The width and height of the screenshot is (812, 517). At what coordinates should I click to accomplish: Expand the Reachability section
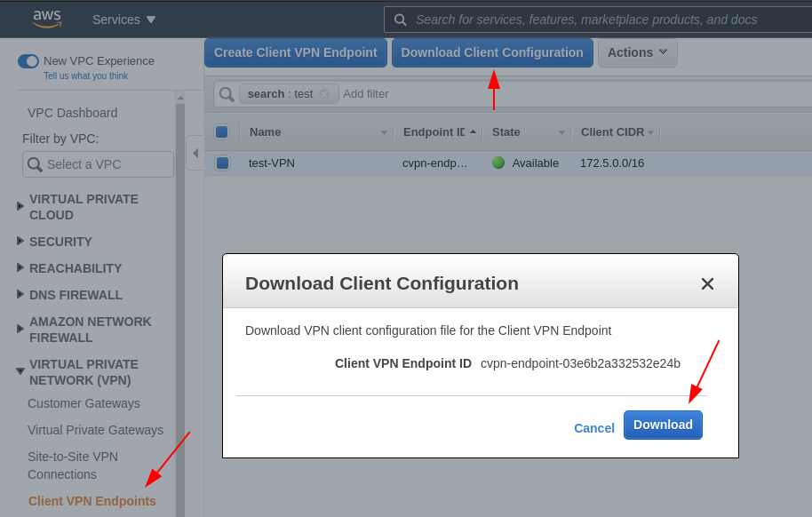click(20, 267)
